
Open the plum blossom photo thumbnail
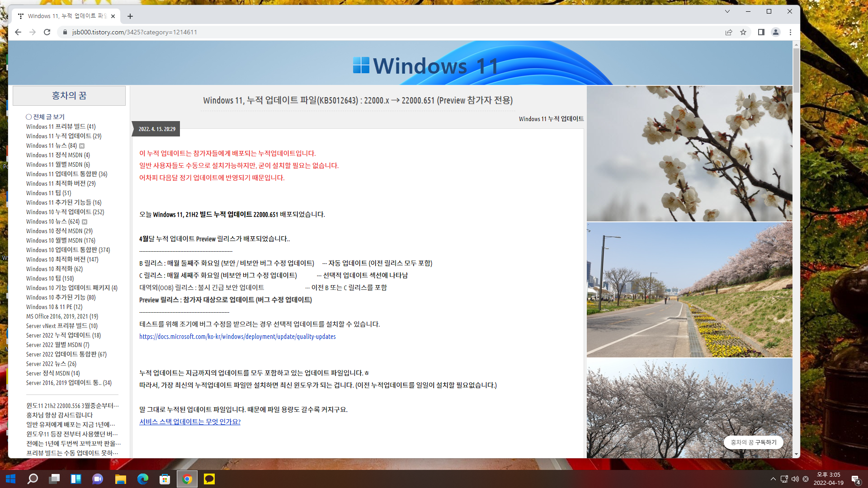coord(689,154)
